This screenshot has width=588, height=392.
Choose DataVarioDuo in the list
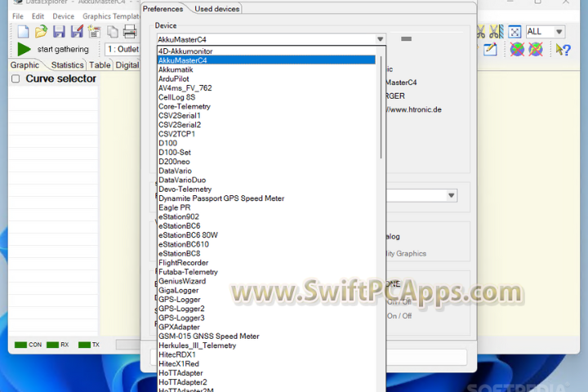(x=266, y=180)
